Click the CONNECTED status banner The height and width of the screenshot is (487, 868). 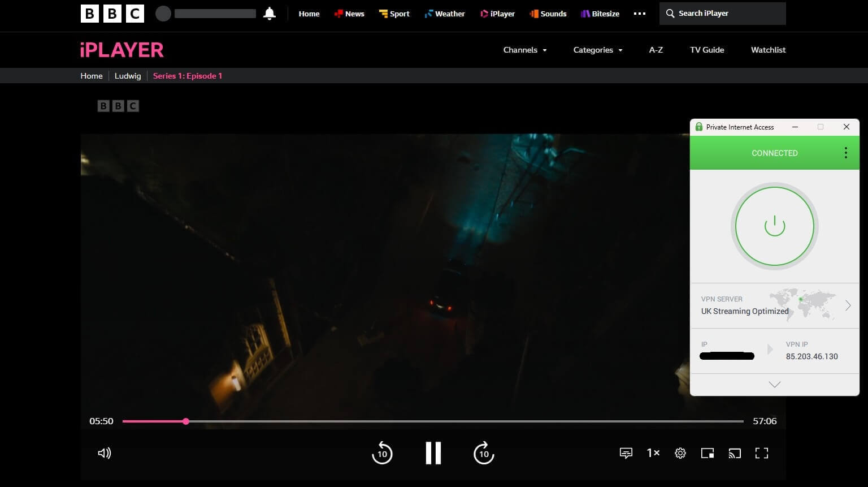(x=775, y=153)
